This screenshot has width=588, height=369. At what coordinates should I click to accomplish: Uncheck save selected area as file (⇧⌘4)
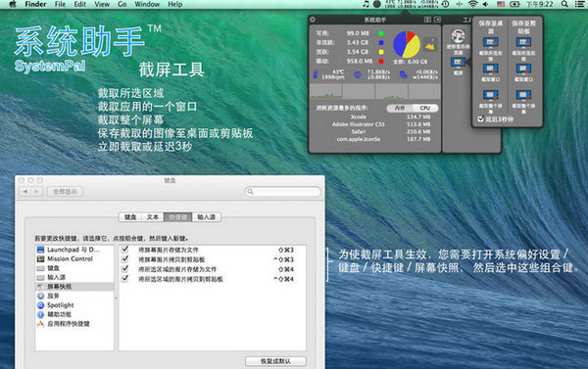pos(125,269)
